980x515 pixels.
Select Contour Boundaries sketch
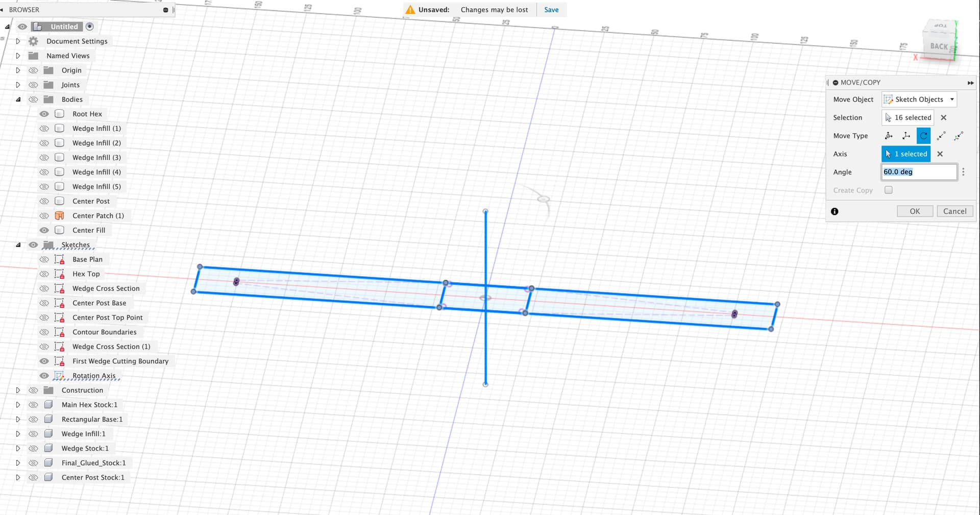tap(105, 332)
